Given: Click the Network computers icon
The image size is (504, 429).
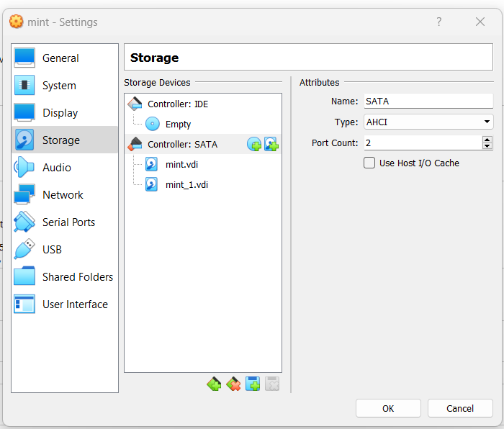Looking at the screenshot, I should click(x=24, y=194).
